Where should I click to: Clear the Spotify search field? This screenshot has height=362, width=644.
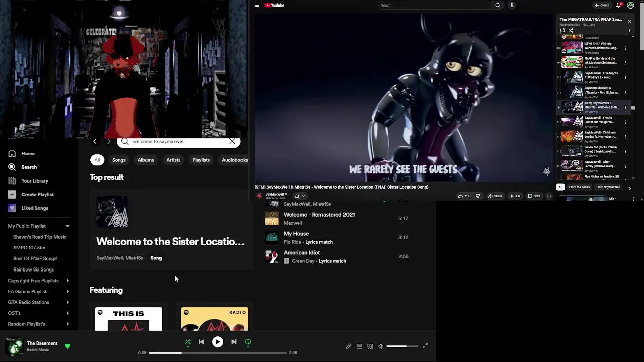pos(232,141)
